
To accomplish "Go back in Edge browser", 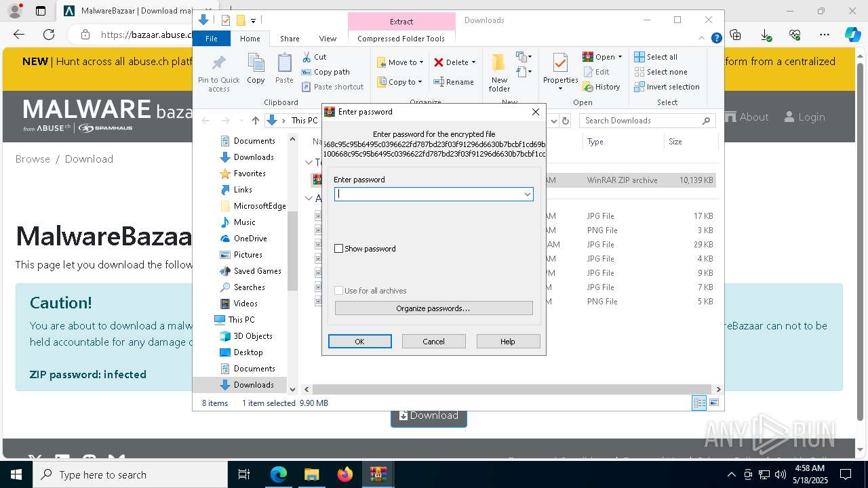I will tap(19, 35).
